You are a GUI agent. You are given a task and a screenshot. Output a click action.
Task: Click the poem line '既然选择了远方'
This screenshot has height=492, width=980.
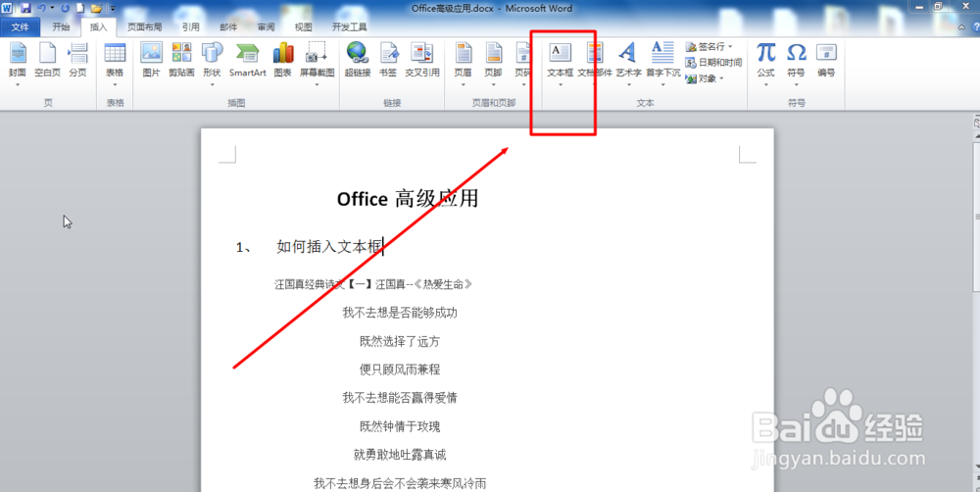(x=400, y=341)
